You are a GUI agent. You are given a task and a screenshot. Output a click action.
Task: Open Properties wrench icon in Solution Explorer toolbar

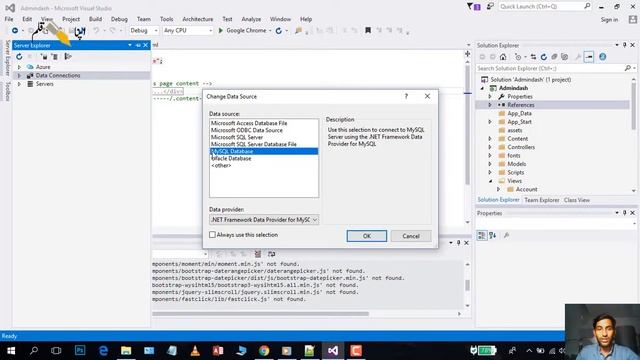[578, 57]
